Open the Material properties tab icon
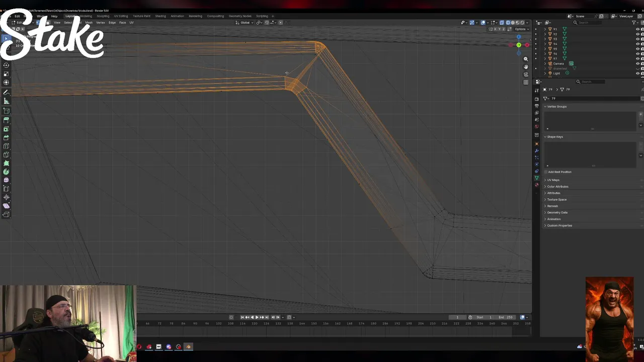Image resolution: width=644 pixels, height=362 pixels. [x=537, y=185]
